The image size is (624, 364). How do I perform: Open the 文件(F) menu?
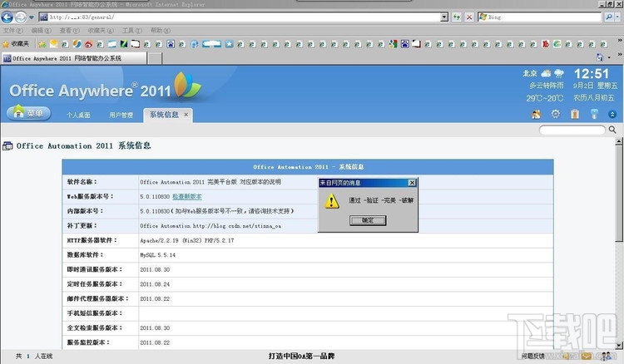click(12, 31)
